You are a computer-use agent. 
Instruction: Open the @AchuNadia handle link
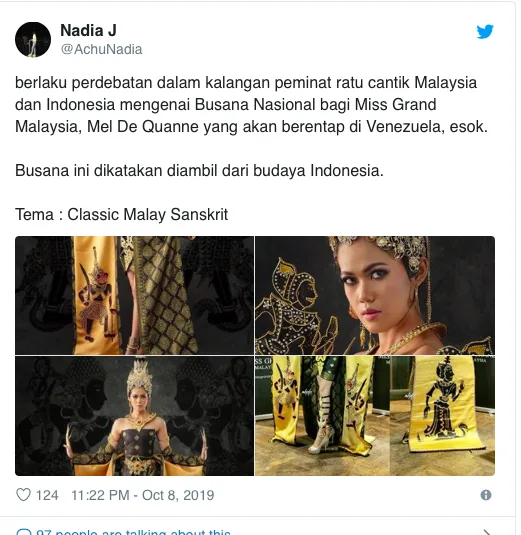pyautogui.click(x=101, y=49)
